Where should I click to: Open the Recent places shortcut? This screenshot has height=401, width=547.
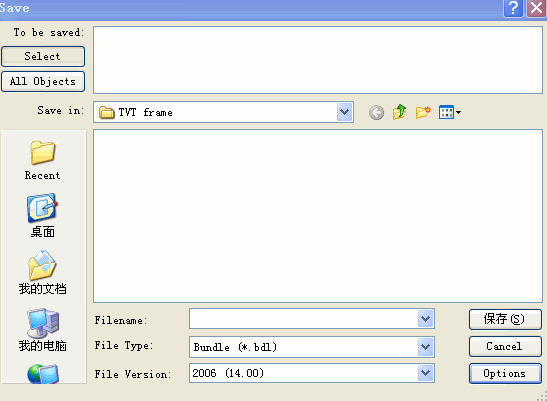click(43, 161)
